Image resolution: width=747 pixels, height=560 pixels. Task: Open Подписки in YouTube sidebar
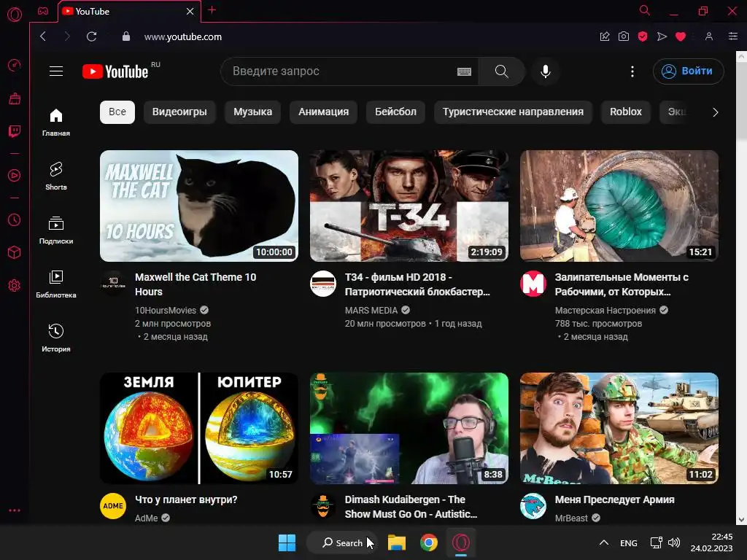[x=56, y=230]
